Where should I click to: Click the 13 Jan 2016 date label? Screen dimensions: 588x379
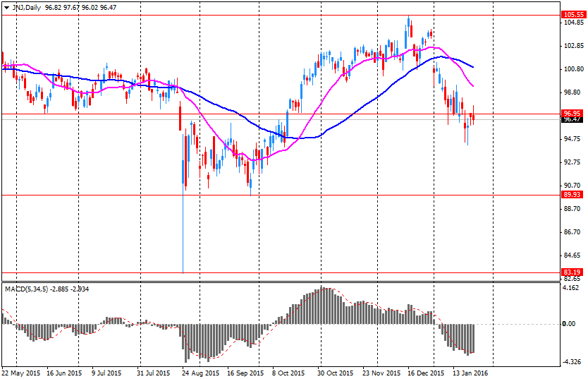470,373
